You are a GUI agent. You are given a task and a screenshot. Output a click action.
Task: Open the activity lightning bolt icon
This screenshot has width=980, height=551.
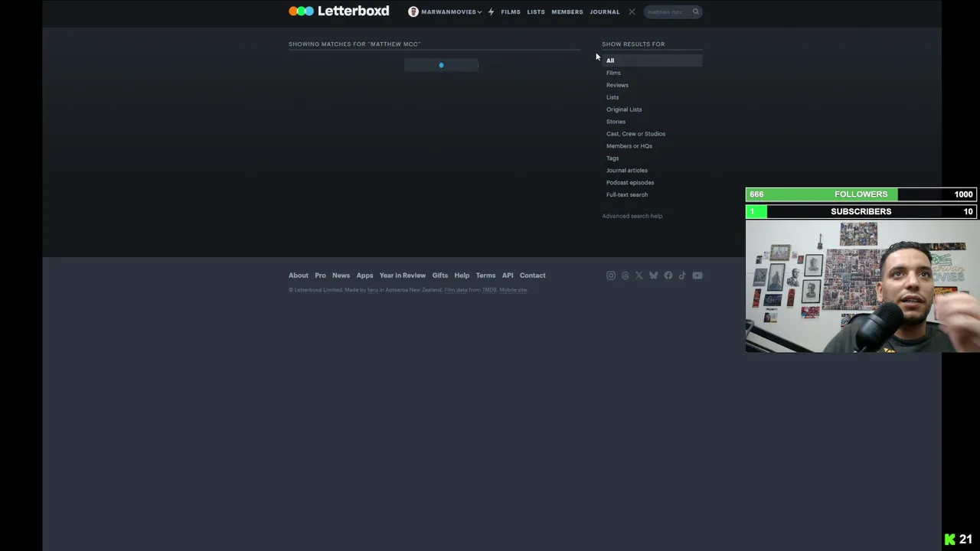pyautogui.click(x=491, y=11)
